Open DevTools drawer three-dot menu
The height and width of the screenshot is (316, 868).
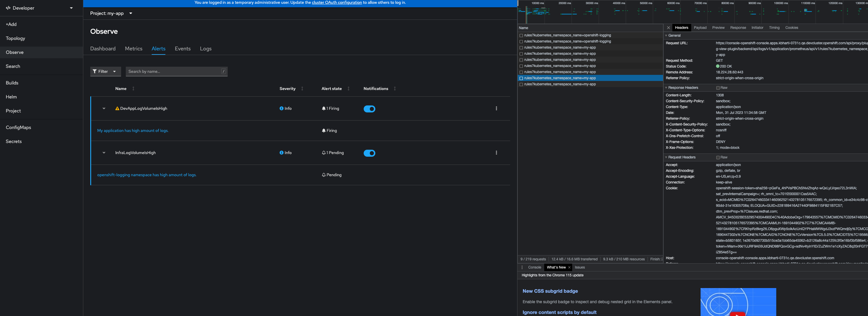[522, 267]
